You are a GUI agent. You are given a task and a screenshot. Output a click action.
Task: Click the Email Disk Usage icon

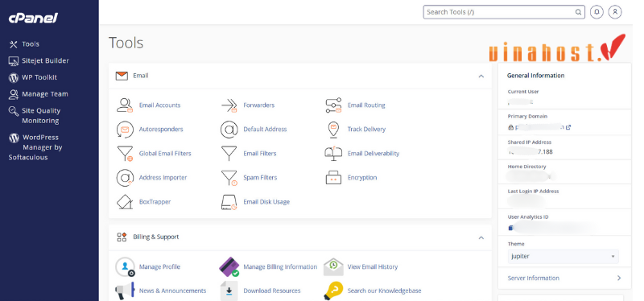click(x=229, y=202)
